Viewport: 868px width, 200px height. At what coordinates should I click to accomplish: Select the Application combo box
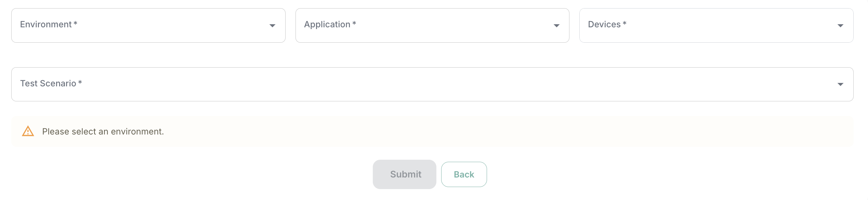[432, 26]
